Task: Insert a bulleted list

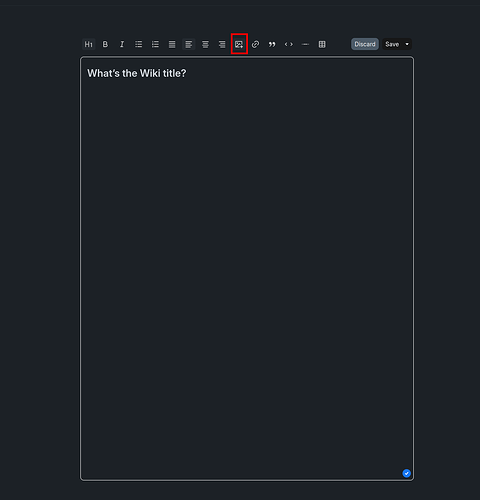Action: [139, 44]
